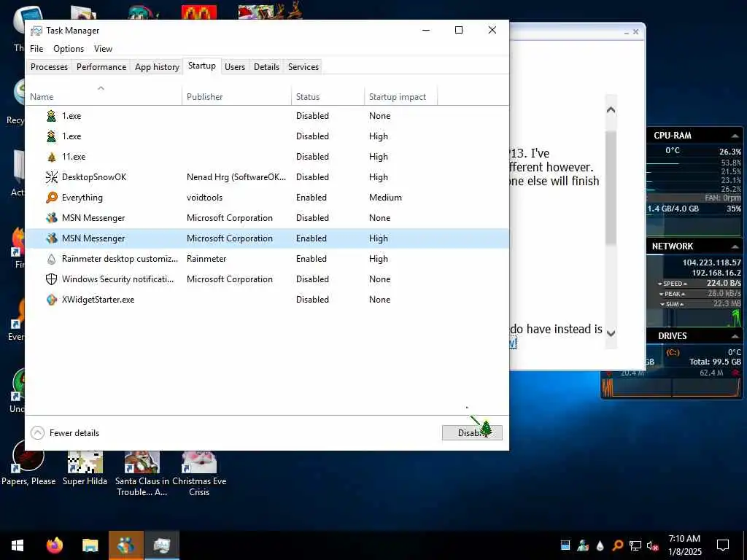Click the Total: 99.5 GB drive text
This screenshot has height=560, width=747.
tap(715, 362)
